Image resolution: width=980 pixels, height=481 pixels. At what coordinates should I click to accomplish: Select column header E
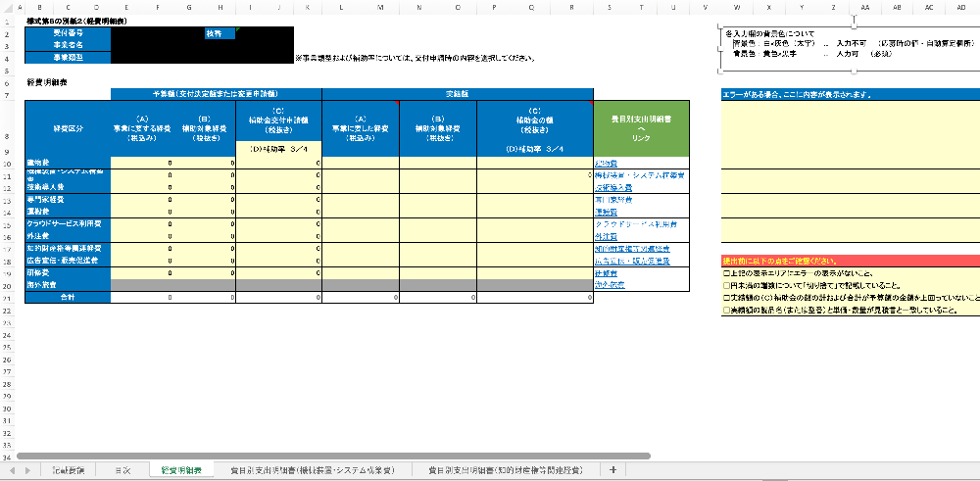click(126, 7)
